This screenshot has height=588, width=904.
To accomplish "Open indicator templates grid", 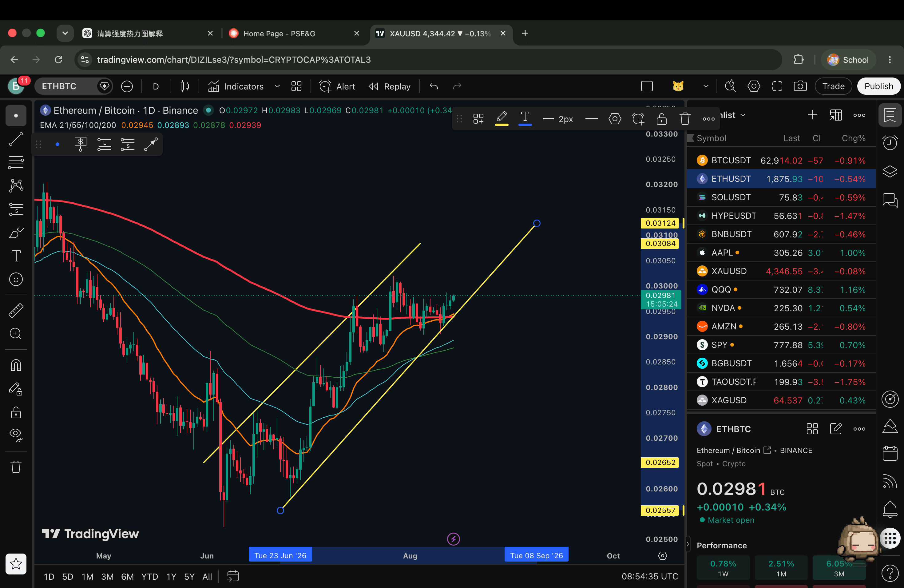I will (x=296, y=86).
